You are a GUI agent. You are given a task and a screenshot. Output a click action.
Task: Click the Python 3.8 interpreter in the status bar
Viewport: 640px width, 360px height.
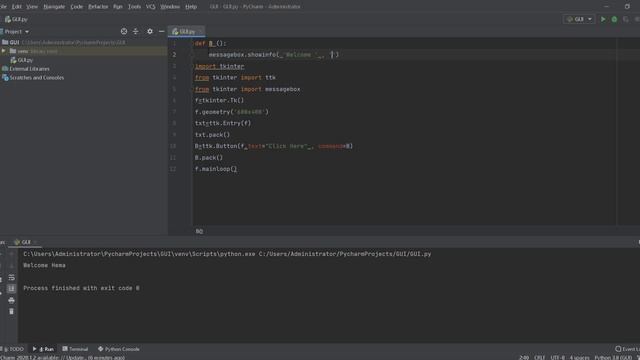(613, 358)
